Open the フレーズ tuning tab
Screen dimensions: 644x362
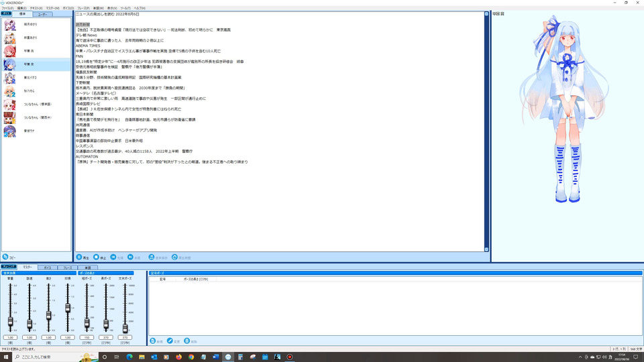tap(67, 267)
